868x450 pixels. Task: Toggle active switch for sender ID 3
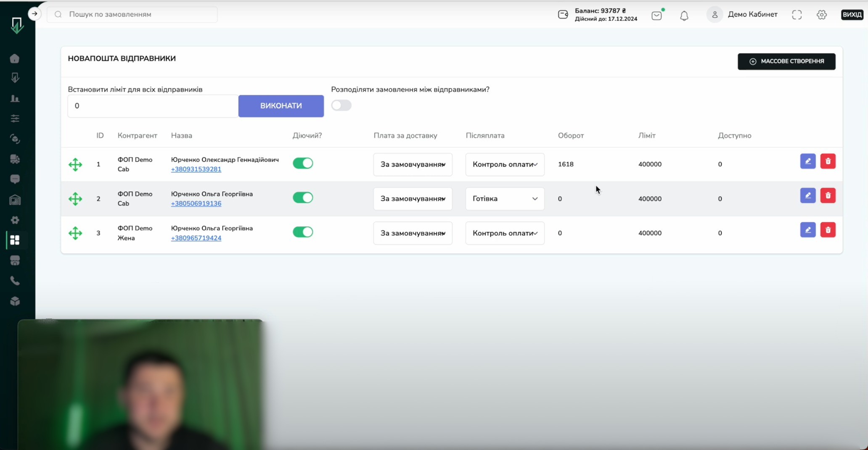point(303,232)
